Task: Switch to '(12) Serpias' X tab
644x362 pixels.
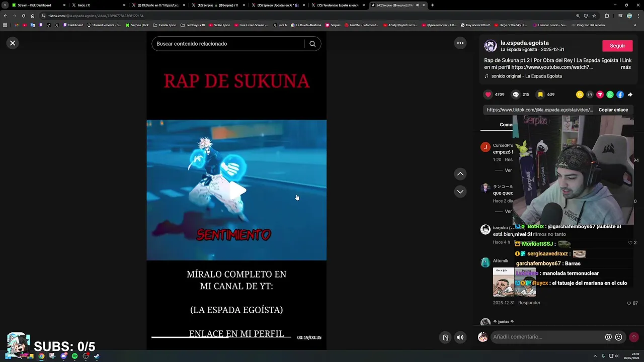Action: pos(218,5)
